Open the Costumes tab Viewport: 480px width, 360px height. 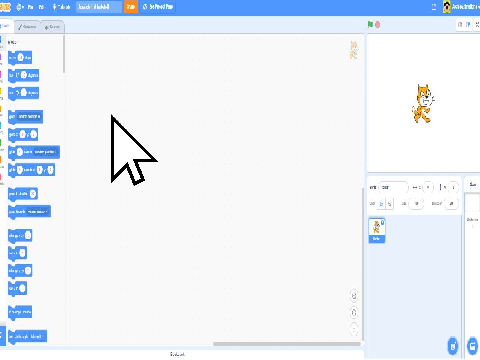27,27
